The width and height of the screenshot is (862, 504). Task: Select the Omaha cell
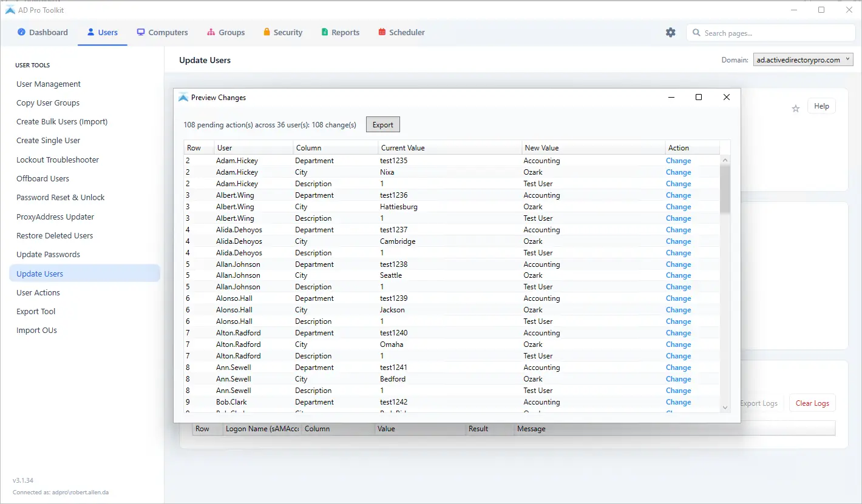click(x=392, y=344)
